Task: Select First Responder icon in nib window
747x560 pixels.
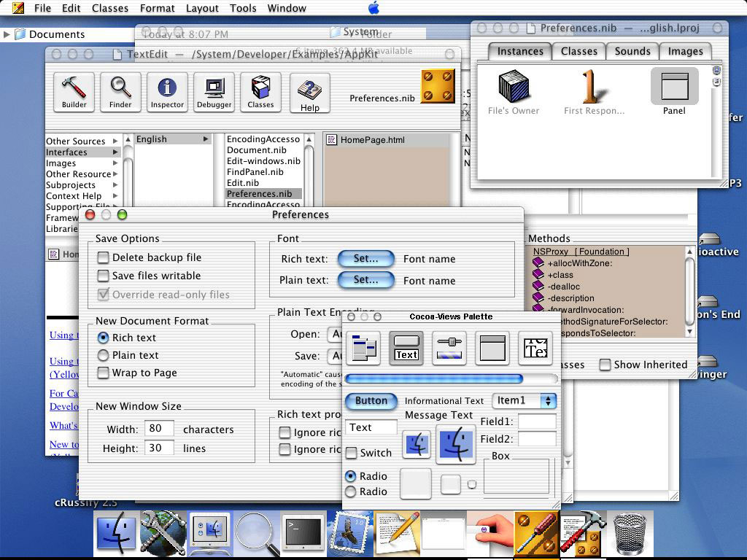Action: point(594,87)
